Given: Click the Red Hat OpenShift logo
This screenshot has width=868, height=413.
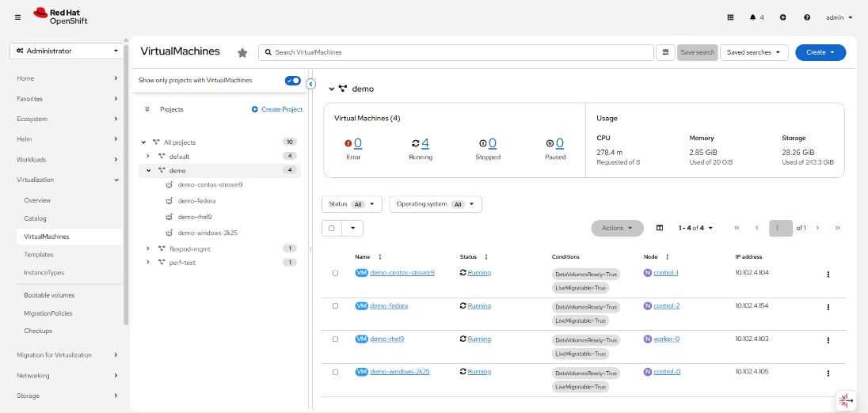Looking at the screenshot, I should coord(59,17).
